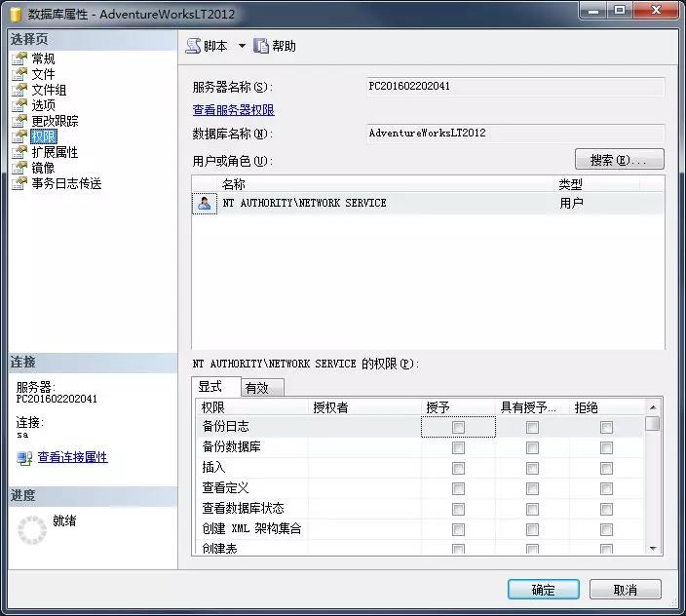Click the 数据库名称 field

[x=515, y=133]
